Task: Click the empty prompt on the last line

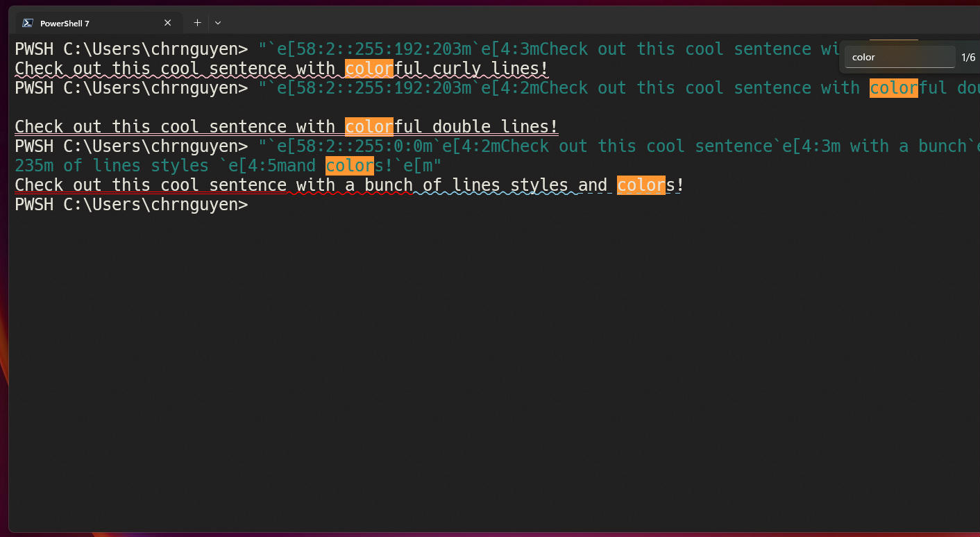Action: click(131, 205)
